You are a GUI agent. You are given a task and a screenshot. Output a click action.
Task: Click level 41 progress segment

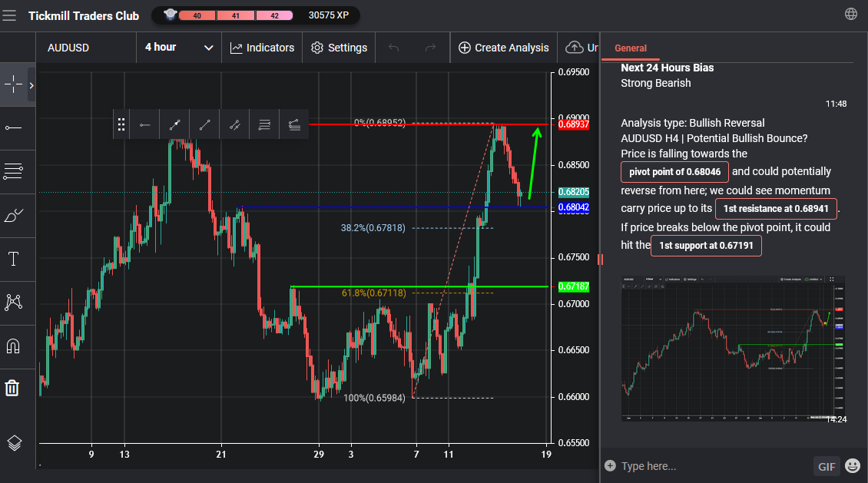tap(236, 15)
